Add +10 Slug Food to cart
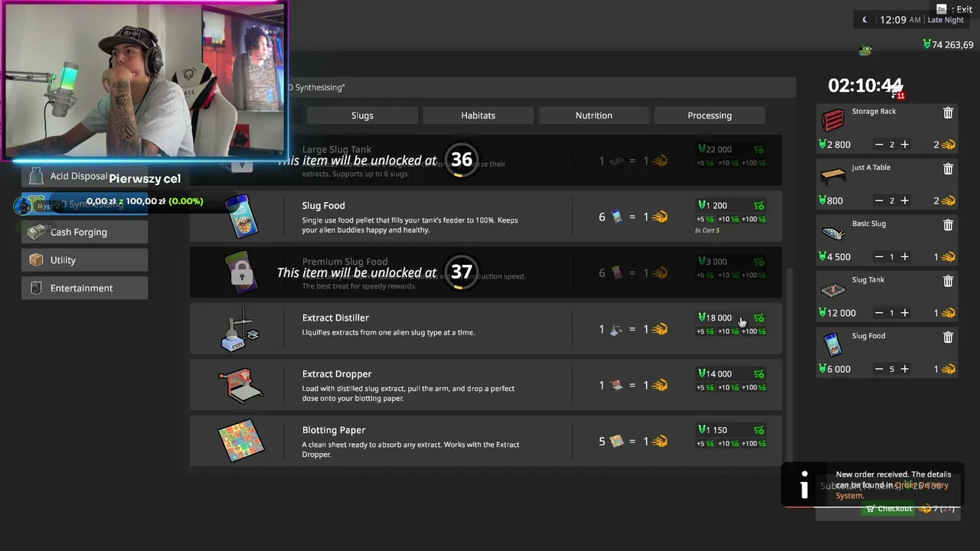Viewport: 980px width, 551px height. tap(727, 219)
